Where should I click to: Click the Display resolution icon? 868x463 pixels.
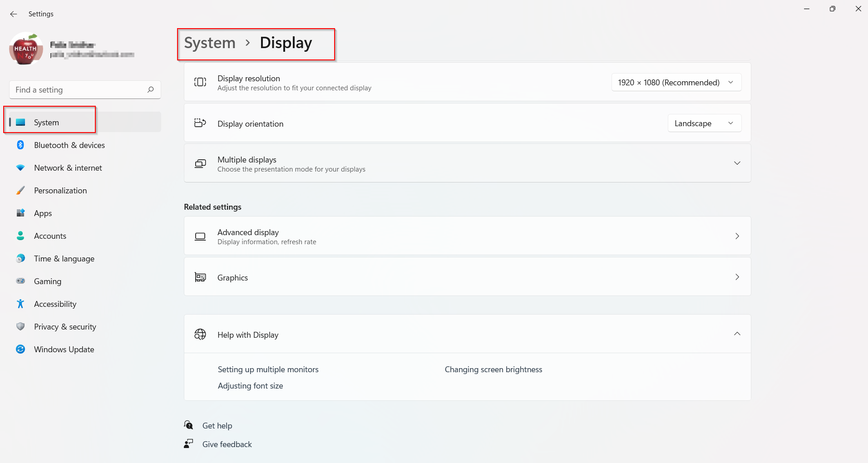200,82
